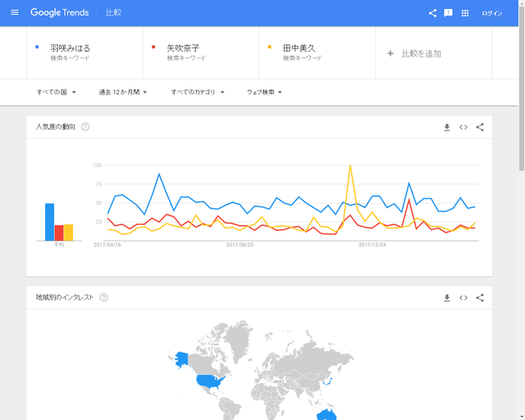Share the 地域別のインタレスト map
Screen dimensions: 525x420
pos(480,298)
